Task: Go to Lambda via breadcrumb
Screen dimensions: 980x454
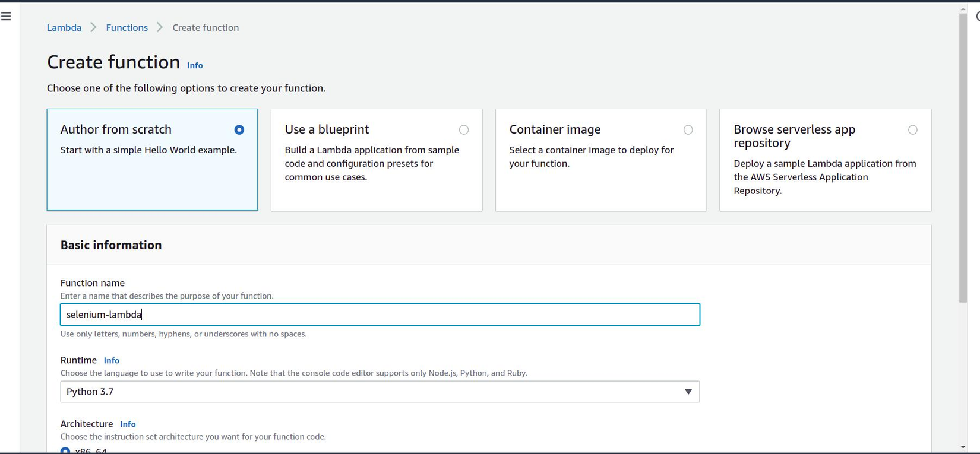Action: [64, 28]
